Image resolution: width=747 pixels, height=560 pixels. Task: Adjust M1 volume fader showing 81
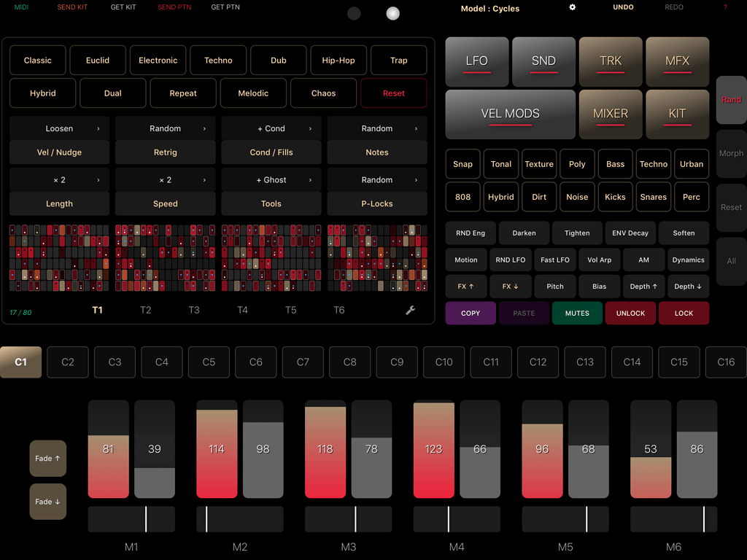(x=108, y=449)
